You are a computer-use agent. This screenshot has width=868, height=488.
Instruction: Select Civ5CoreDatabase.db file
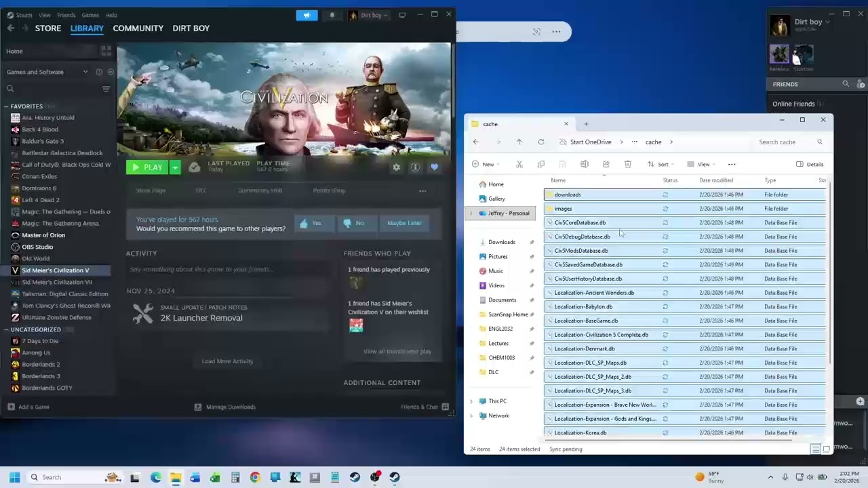tap(685, 222)
